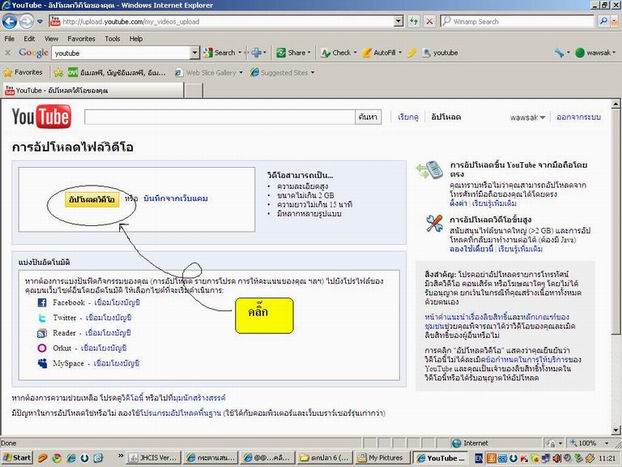The height and width of the screenshot is (467, 622).
Task: Click the Google toolbar plus icon
Action: [x=256, y=52]
